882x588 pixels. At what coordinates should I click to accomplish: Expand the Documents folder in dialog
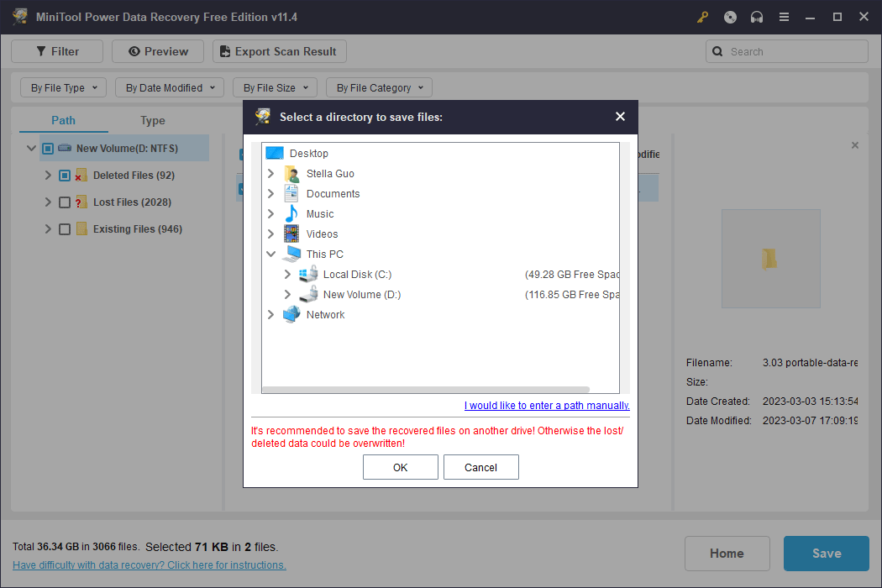click(271, 193)
